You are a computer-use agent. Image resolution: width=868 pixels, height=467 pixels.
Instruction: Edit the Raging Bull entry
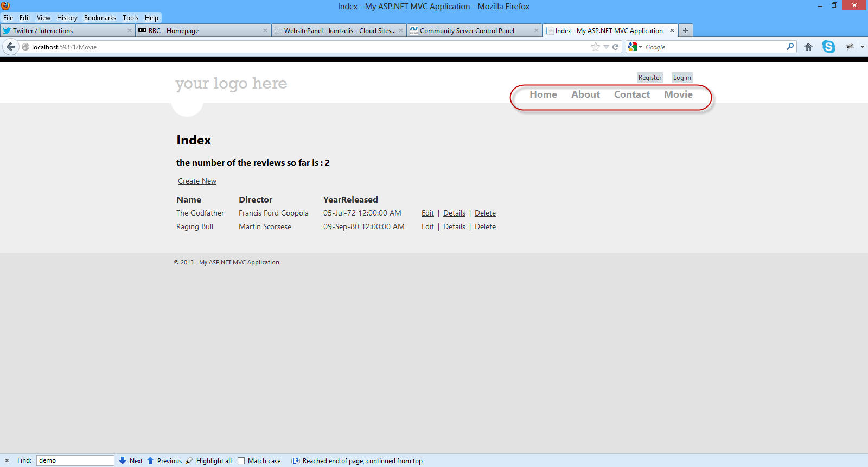pos(427,226)
